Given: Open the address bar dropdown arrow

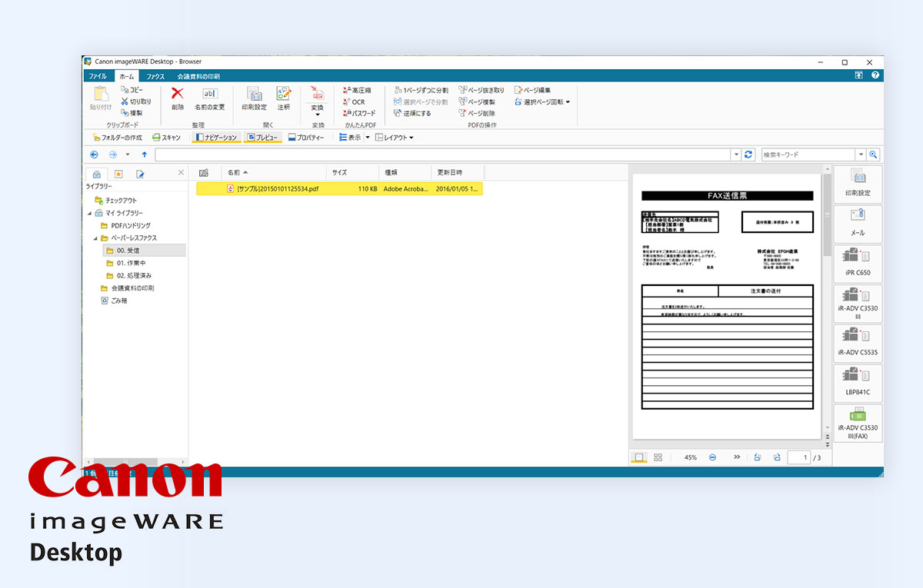Looking at the screenshot, I should [x=737, y=154].
